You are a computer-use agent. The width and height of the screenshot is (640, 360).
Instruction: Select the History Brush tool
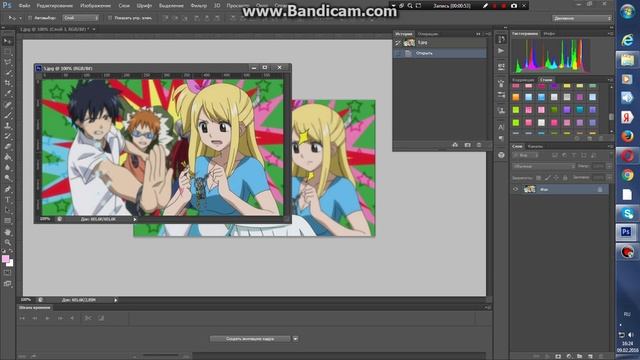point(7,136)
